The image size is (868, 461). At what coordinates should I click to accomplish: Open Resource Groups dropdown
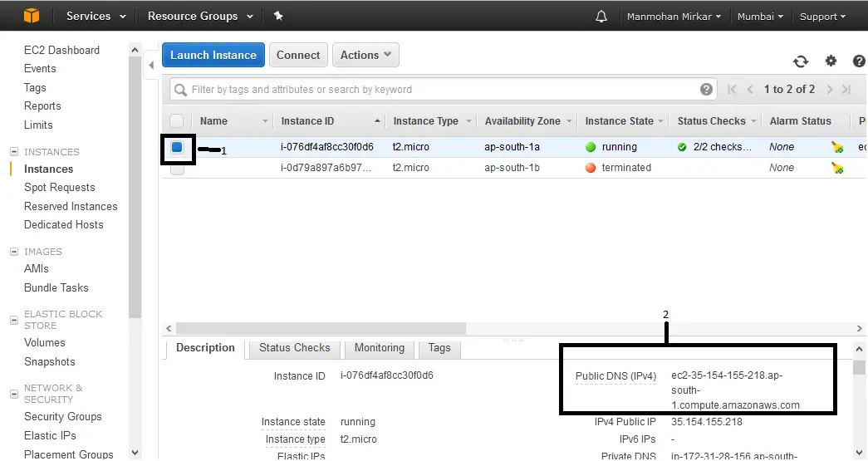click(x=200, y=16)
